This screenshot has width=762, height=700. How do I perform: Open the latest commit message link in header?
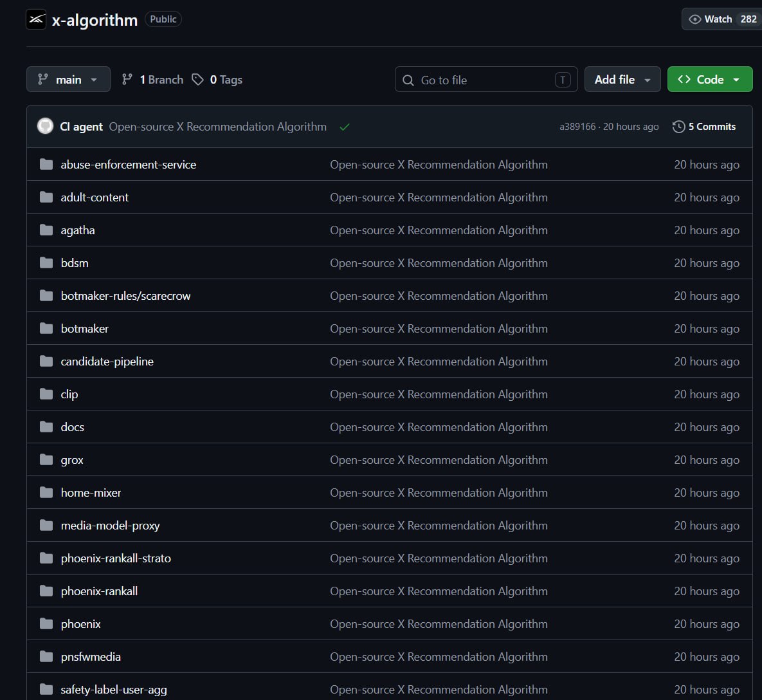click(218, 127)
